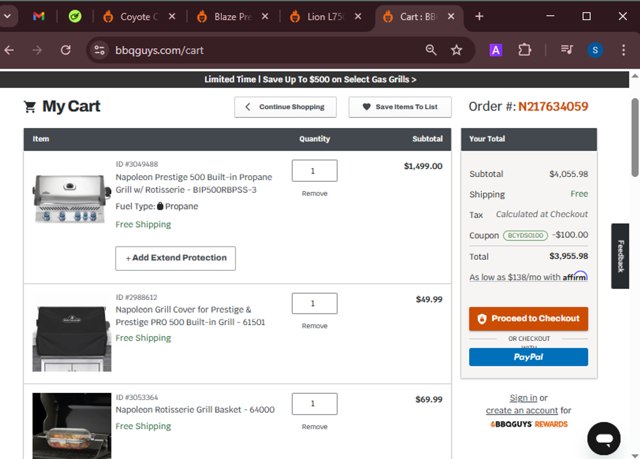Open the zoom magnifier icon in address bar
Image resolution: width=640 pixels, height=459 pixels.
(x=431, y=50)
